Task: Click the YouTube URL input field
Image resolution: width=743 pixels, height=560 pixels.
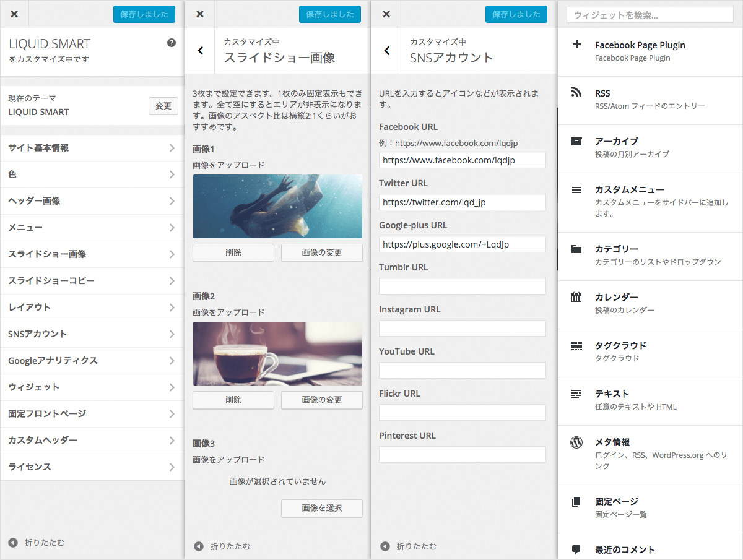Action: tap(463, 371)
